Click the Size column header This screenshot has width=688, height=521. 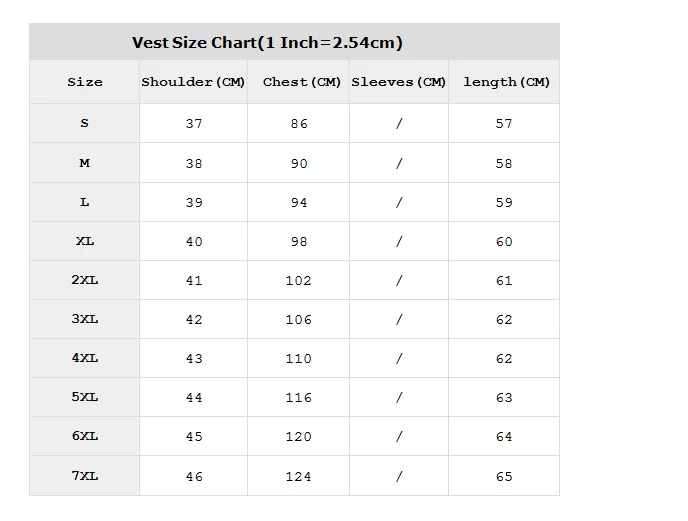pos(84,82)
